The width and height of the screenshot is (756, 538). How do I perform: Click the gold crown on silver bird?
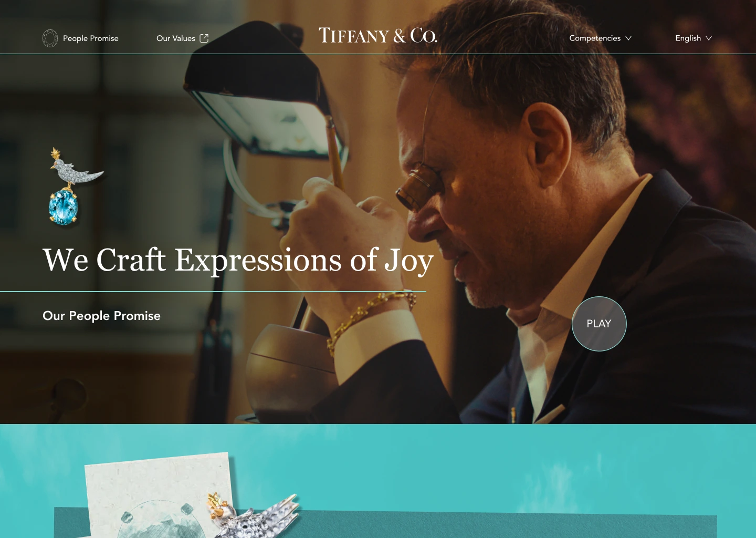[216, 503]
